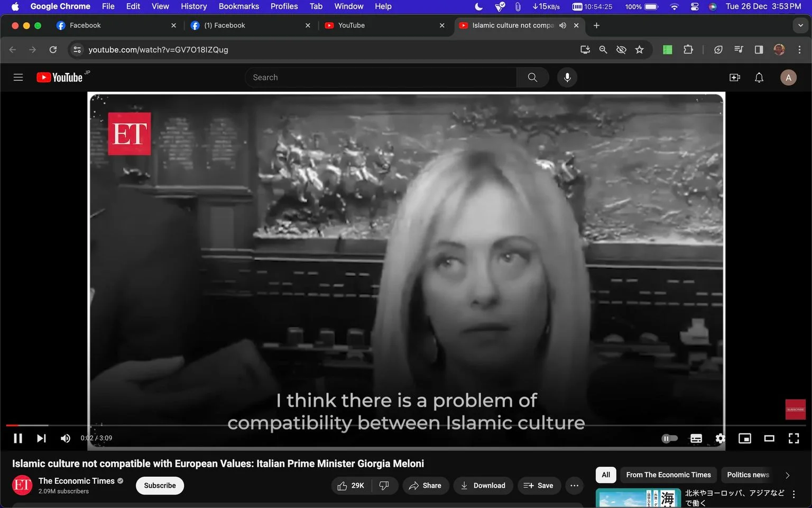
Task: Switch to miniplayer view
Action: pyautogui.click(x=745, y=438)
